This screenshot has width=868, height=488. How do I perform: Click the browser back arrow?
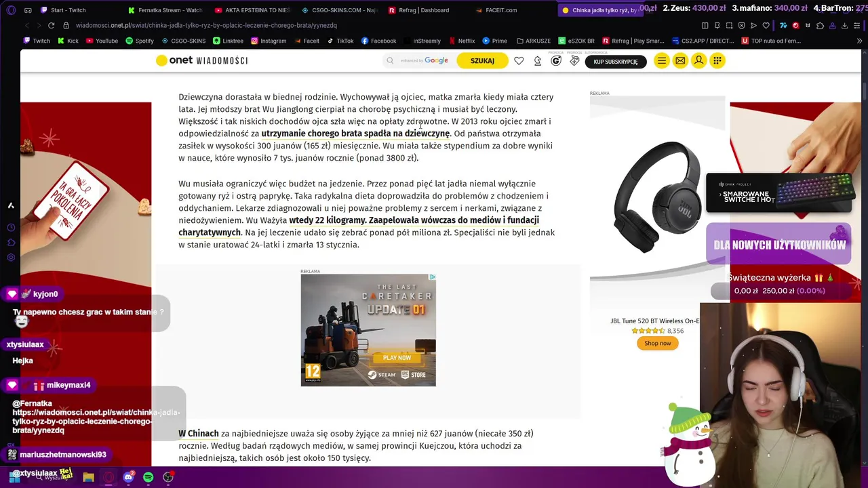point(27,26)
